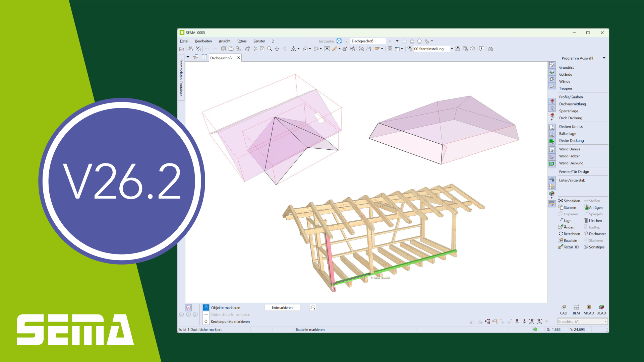Open the Wand Hölzer program
Screen dimensions: 644x362
(x=569, y=156)
